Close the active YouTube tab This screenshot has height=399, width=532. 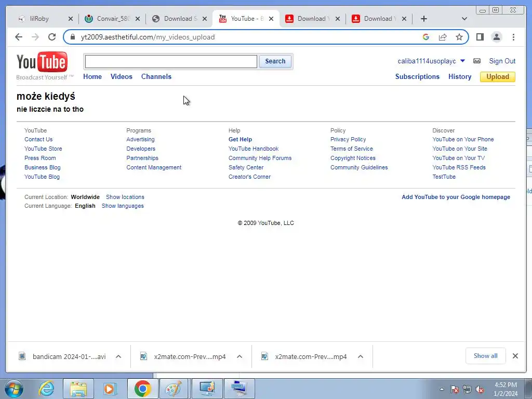271,19
